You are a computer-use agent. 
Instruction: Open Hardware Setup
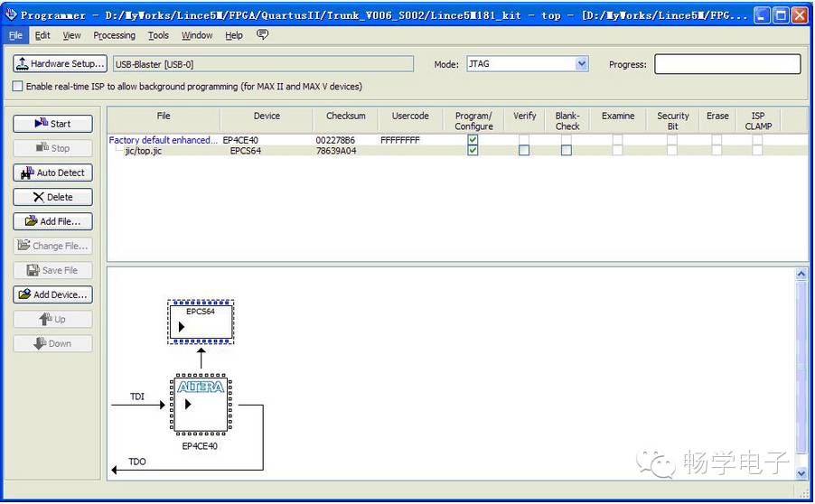click(60, 63)
